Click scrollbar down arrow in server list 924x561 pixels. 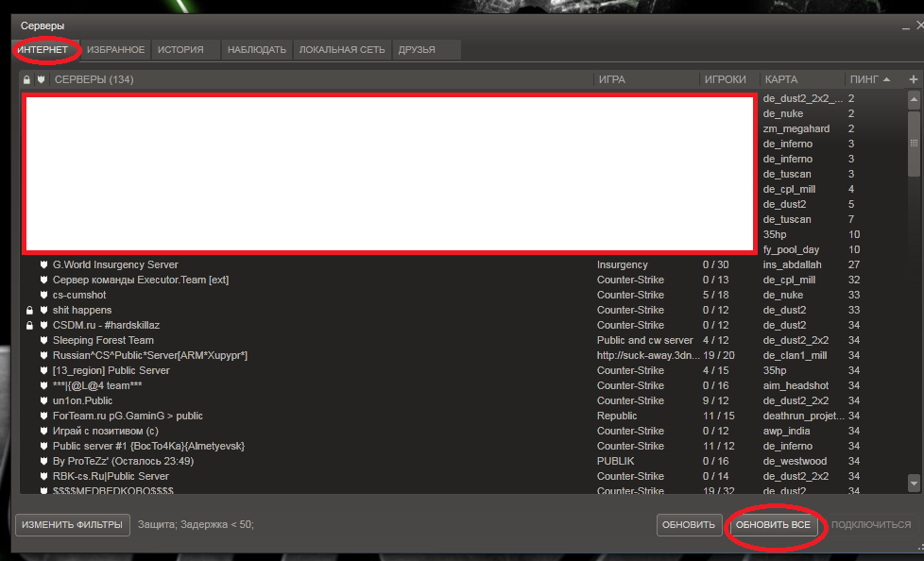tap(914, 484)
